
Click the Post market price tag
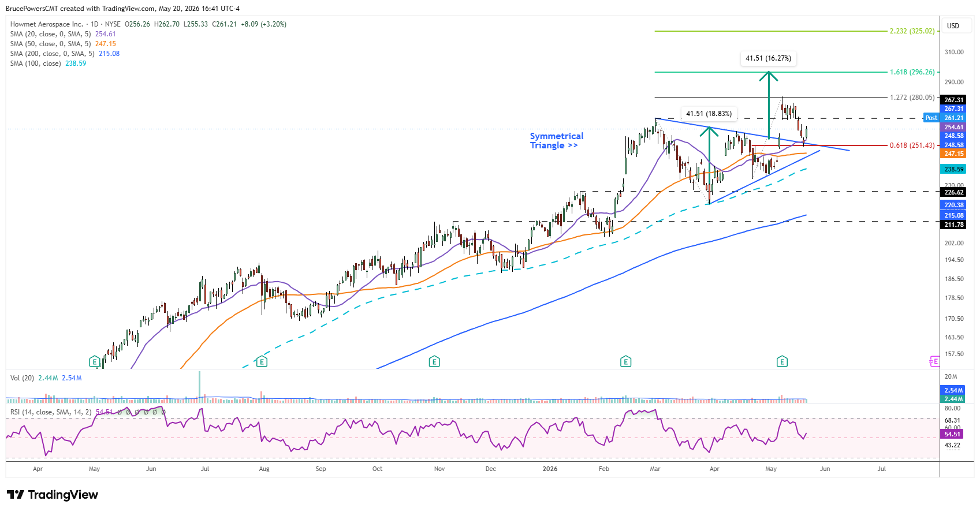tap(931, 118)
